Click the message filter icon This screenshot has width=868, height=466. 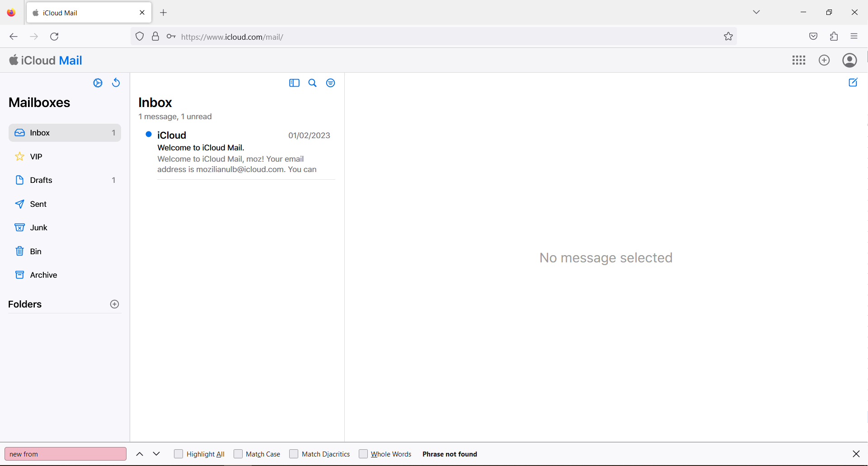[x=331, y=83]
